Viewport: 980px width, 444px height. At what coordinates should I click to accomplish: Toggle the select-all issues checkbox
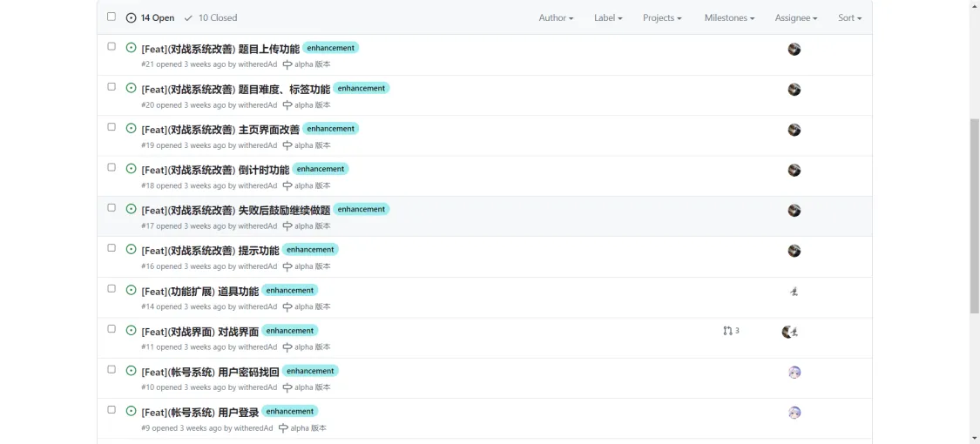(x=112, y=17)
